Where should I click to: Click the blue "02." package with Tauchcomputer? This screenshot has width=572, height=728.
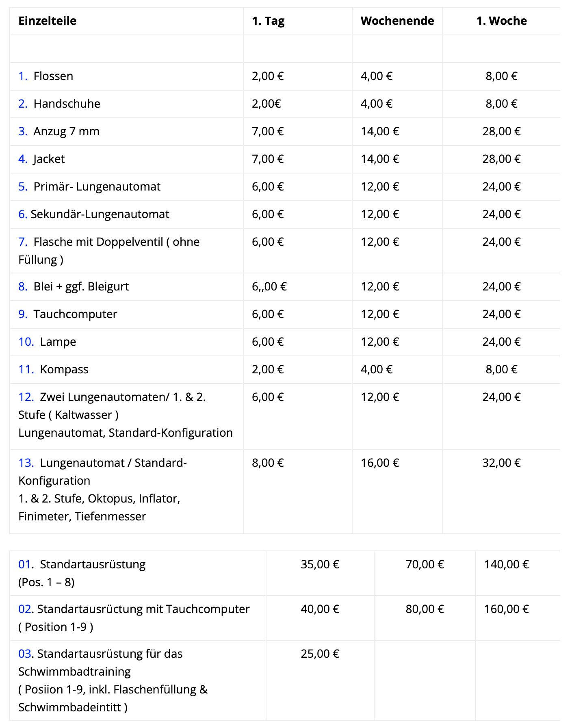25,609
